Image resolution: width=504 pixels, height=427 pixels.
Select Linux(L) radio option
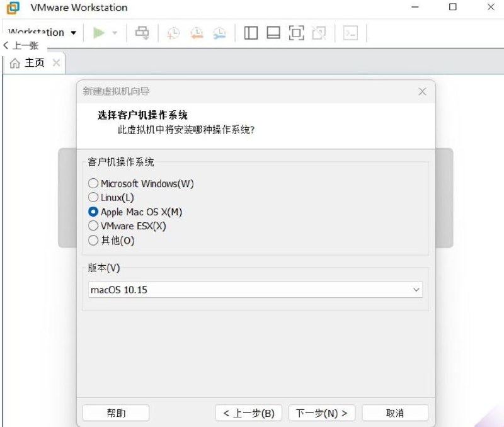click(111, 197)
